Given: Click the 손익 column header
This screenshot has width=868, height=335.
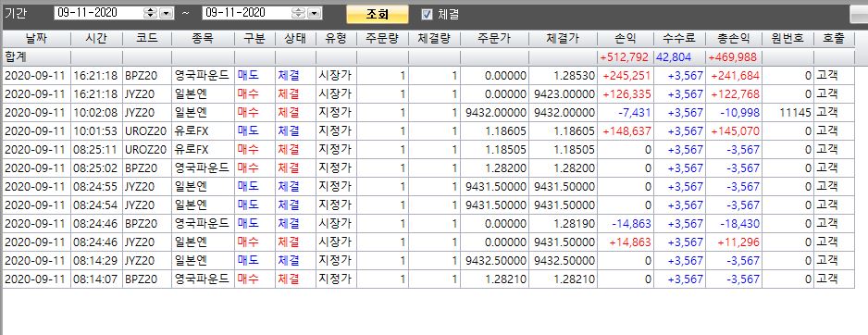Looking at the screenshot, I should pos(626,39).
